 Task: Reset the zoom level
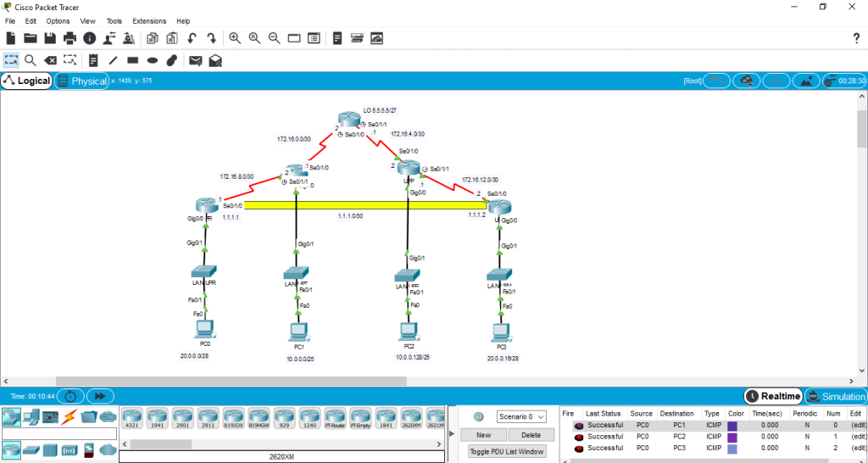coord(254,38)
